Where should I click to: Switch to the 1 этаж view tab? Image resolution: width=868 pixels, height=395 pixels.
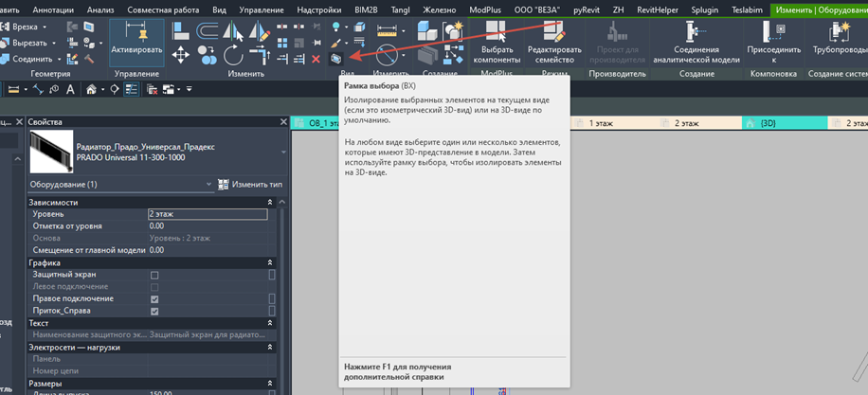pos(611,123)
